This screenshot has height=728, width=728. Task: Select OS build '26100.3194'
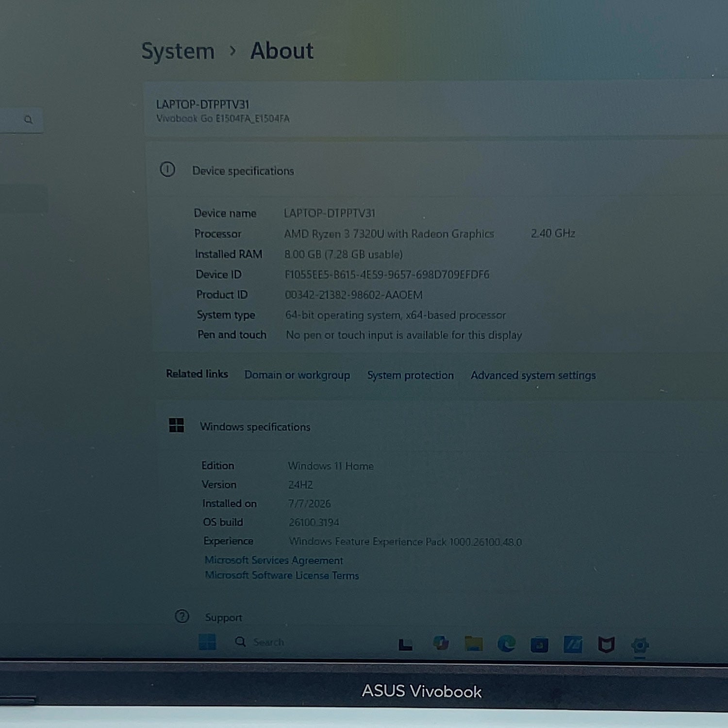click(314, 523)
